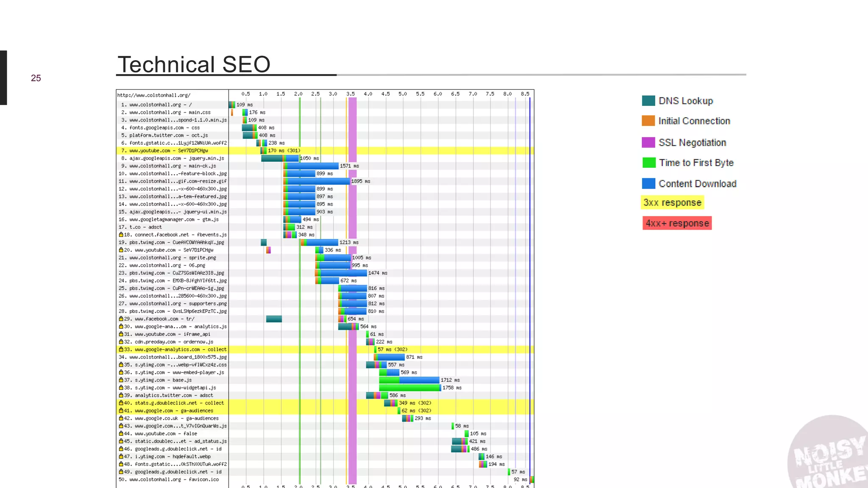Click the long green bar for www-widgetapi.js
The height and width of the screenshot is (488, 868).
pos(410,388)
